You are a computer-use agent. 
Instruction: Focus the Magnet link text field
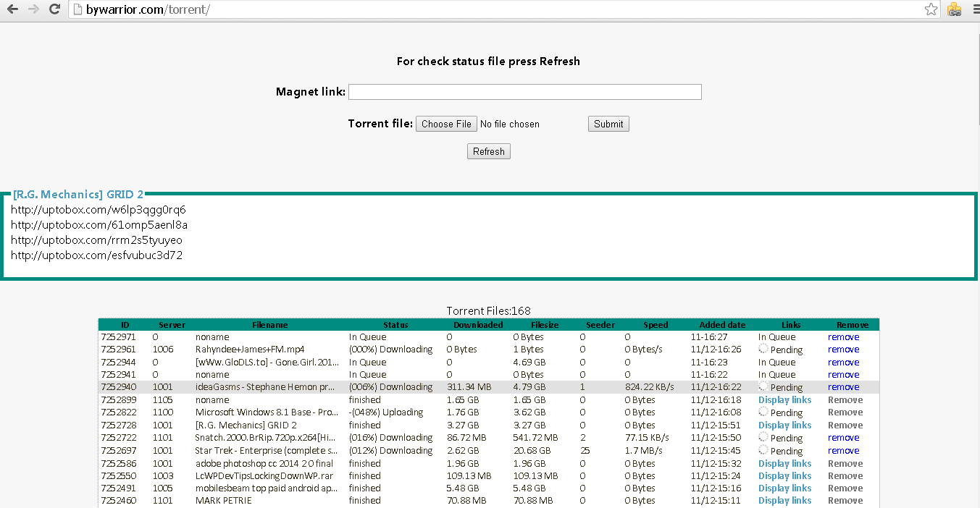[524, 92]
